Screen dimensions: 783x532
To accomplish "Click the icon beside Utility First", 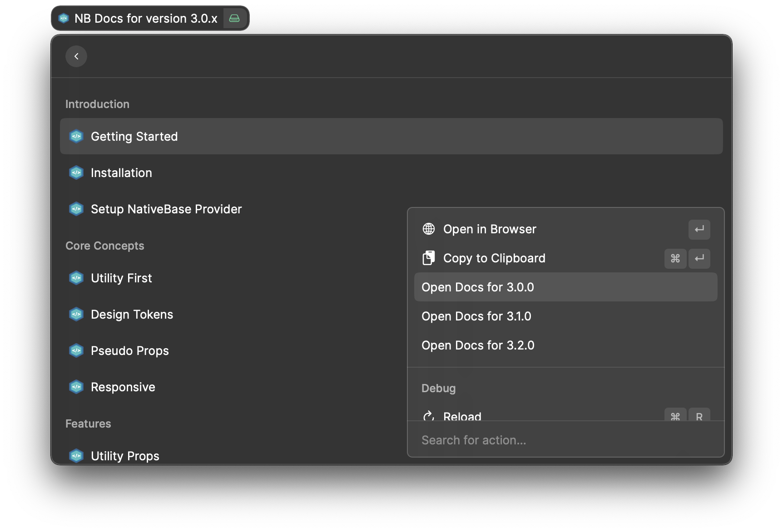I will (76, 278).
